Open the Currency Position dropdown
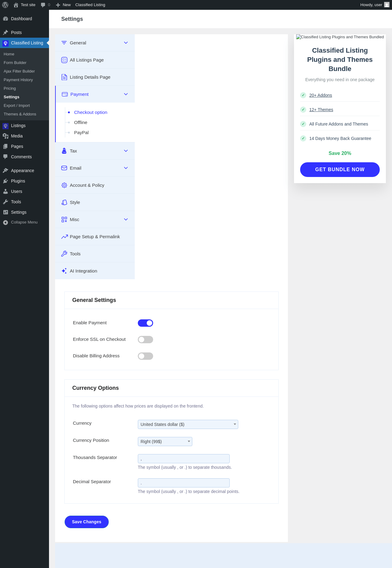This screenshot has height=568, width=392. [x=165, y=442]
